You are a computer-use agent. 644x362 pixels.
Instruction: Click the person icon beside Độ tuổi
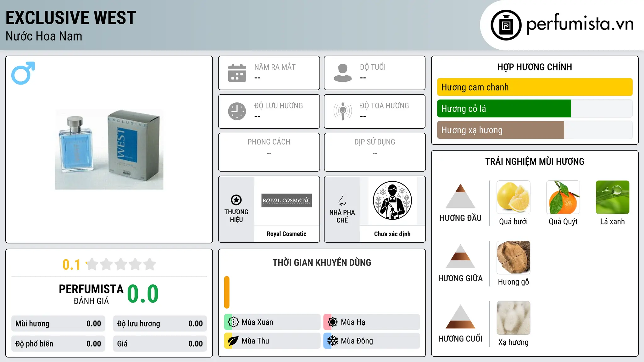[343, 73]
